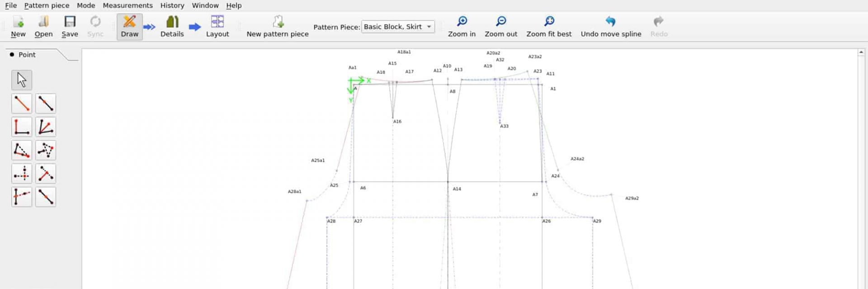Image resolution: width=868 pixels, height=289 pixels.
Task: Open the Window menu
Action: (205, 5)
